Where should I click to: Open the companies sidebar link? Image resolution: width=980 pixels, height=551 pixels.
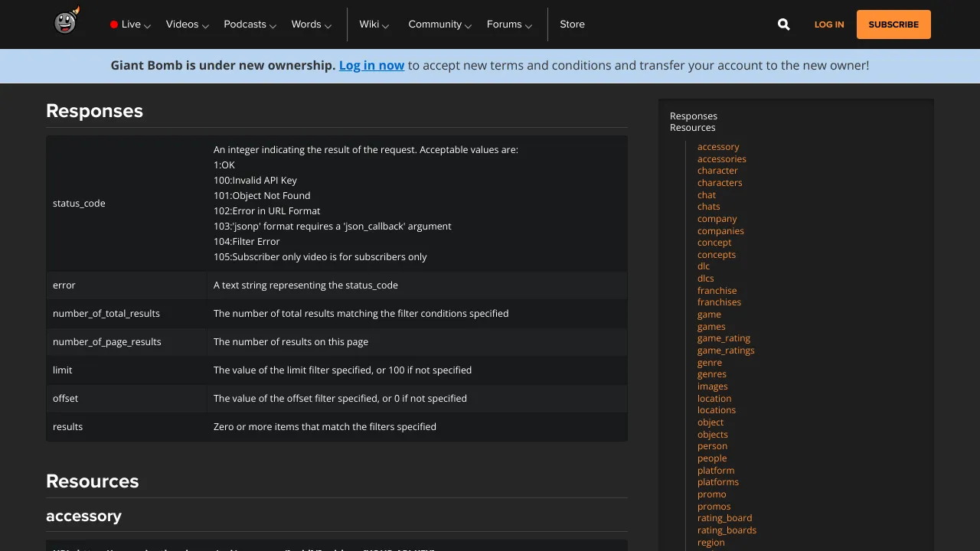[x=720, y=231]
